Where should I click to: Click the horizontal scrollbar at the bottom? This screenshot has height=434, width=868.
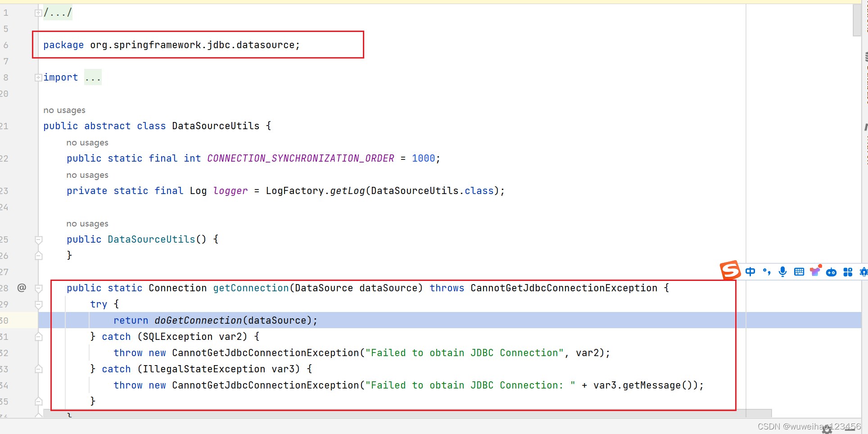tap(407, 413)
